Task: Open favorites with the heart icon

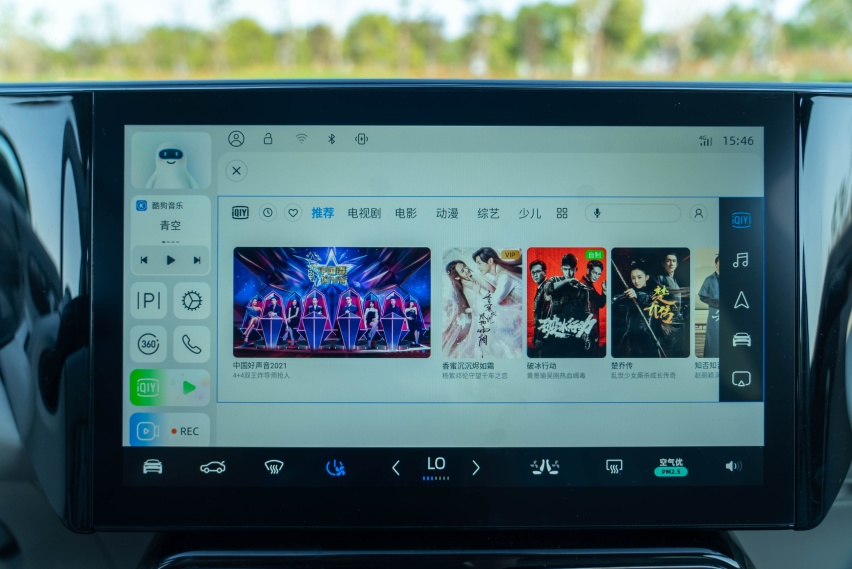Action: [293, 213]
